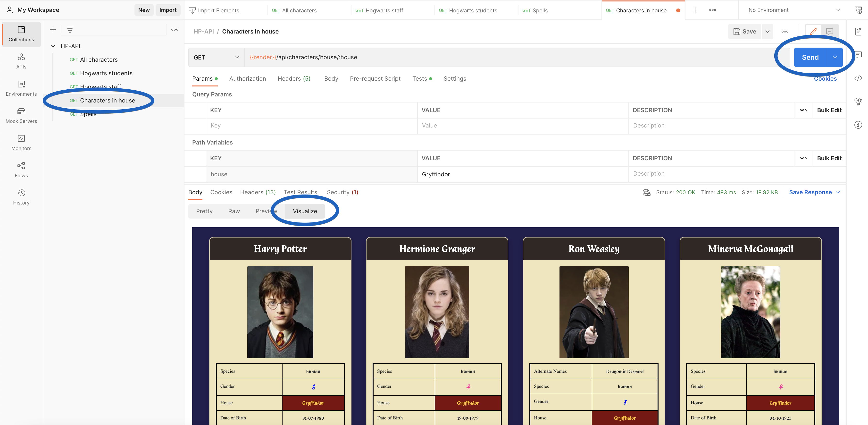The height and width of the screenshot is (425, 868).
Task: Open the collections panel more options menu
Action: pos(175,30)
